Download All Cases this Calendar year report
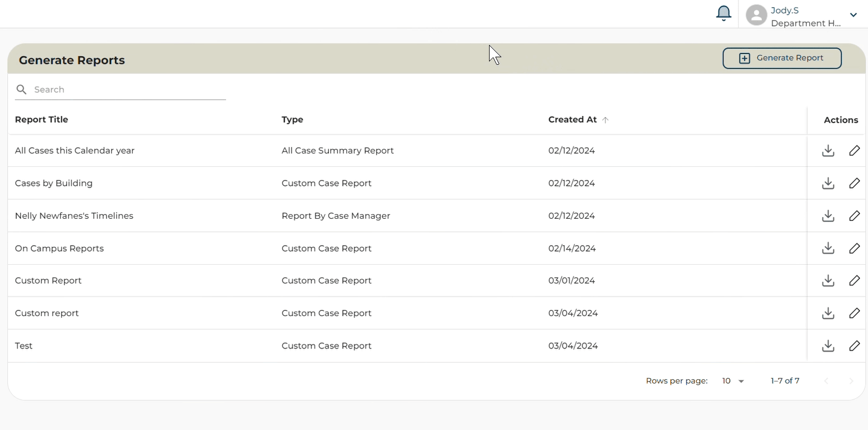 pyautogui.click(x=828, y=151)
